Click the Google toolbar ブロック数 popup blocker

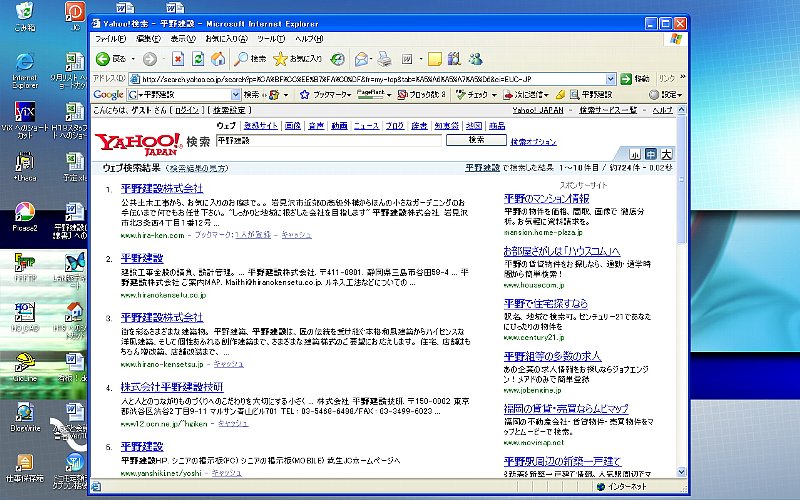click(x=421, y=95)
